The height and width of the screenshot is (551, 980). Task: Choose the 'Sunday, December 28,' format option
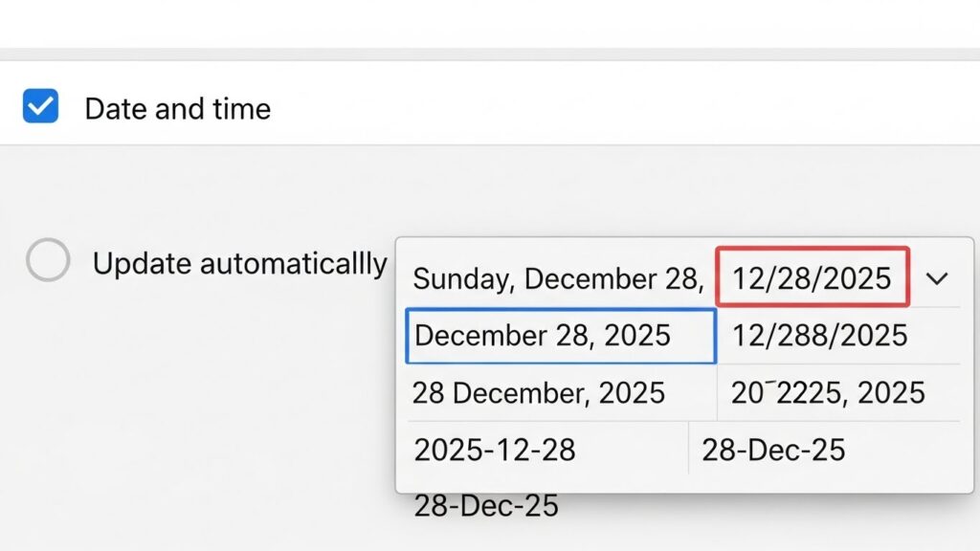[558, 279]
